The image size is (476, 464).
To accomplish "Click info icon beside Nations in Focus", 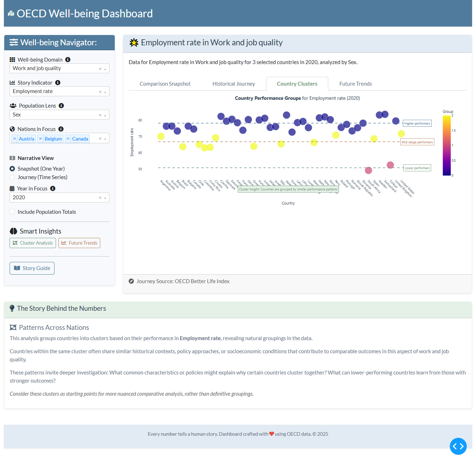I will click(x=61, y=129).
